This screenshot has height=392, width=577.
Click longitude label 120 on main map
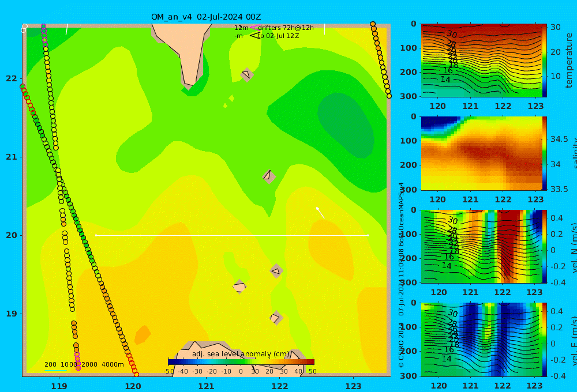(x=133, y=386)
